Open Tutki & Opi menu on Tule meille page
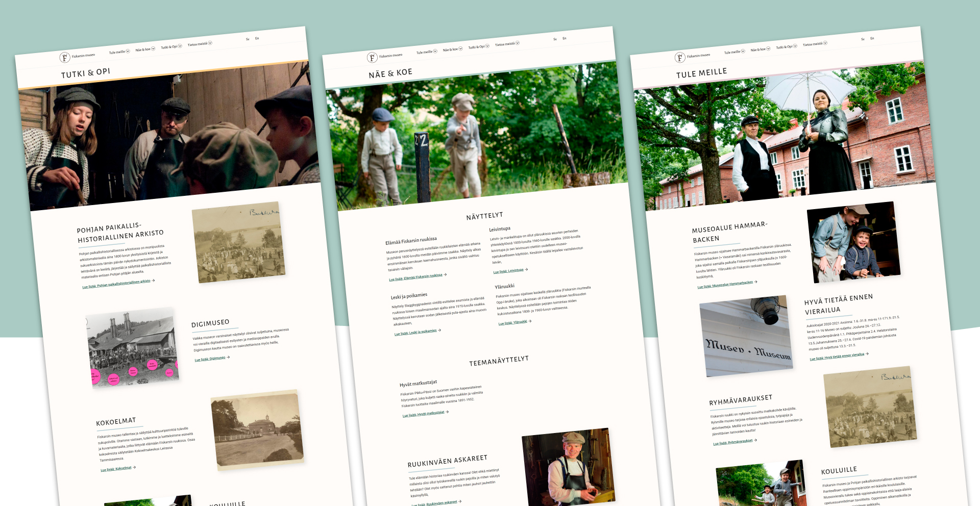The image size is (980, 506). click(x=795, y=46)
